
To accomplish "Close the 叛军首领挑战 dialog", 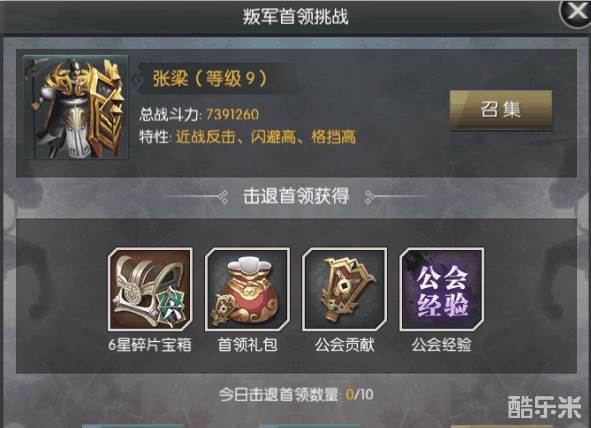I will (x=575, y=13).
